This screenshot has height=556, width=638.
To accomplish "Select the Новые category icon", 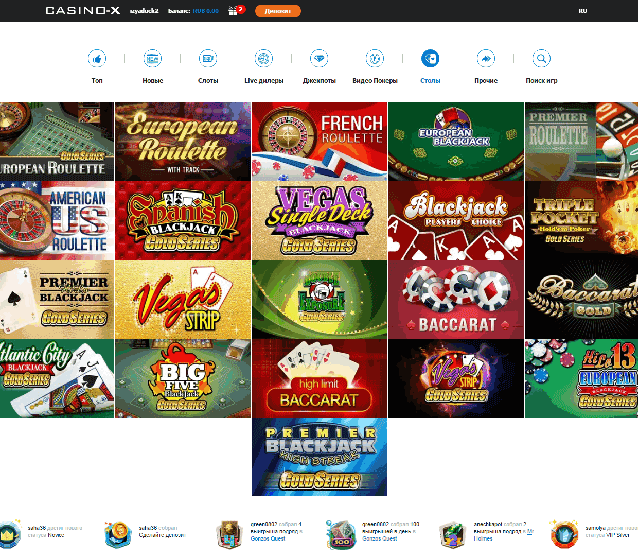I will click(153, 58).
